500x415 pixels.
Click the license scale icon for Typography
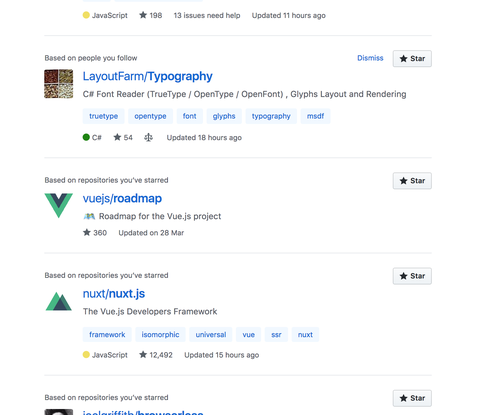[x=148, y=137]
